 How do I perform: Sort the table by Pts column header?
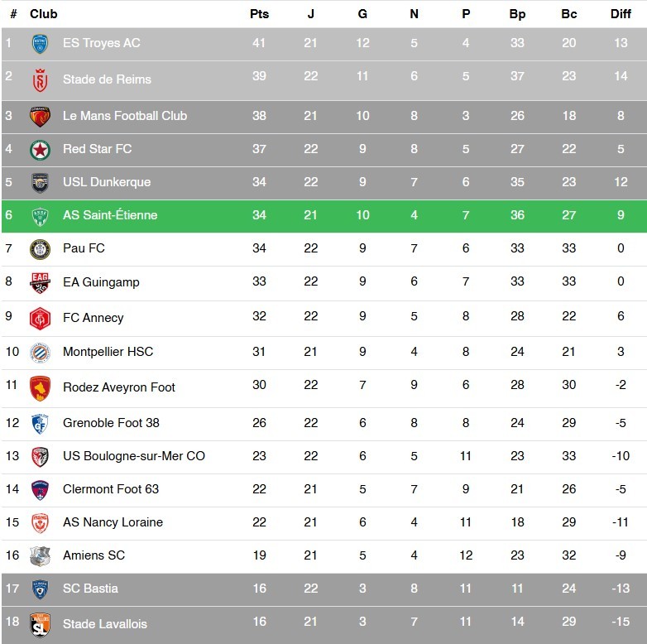(x=259, y=14)
